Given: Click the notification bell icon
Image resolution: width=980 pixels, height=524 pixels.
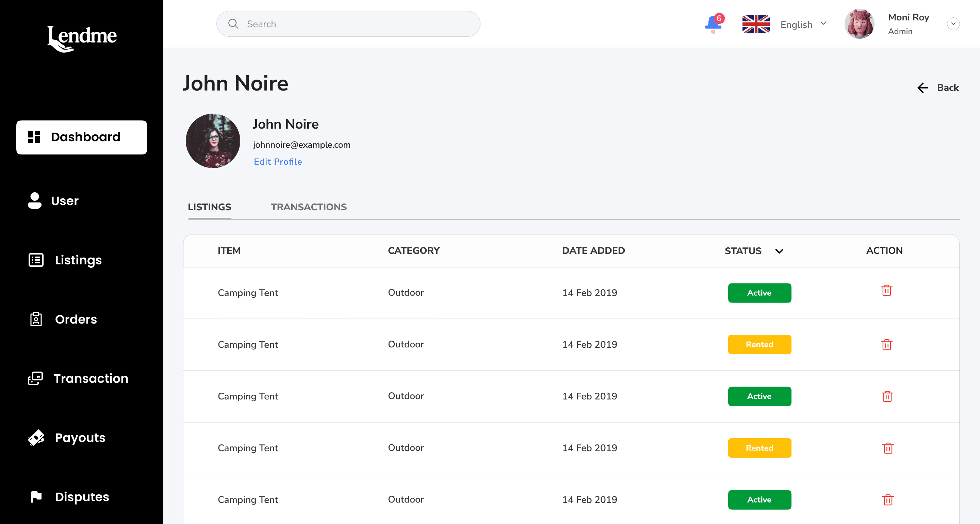Looking at the screenshot, I should point(713,24).
